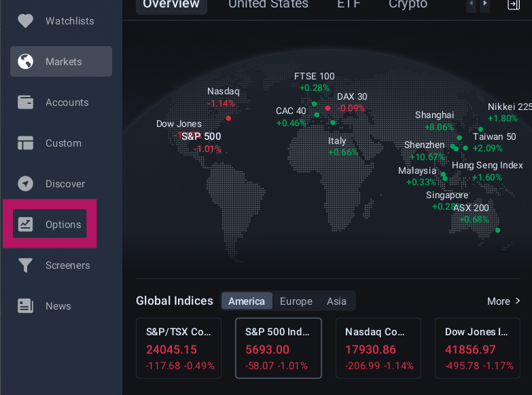Click the Options chart icon
This screenshot has width=532, height=395.
click(25, 224)
